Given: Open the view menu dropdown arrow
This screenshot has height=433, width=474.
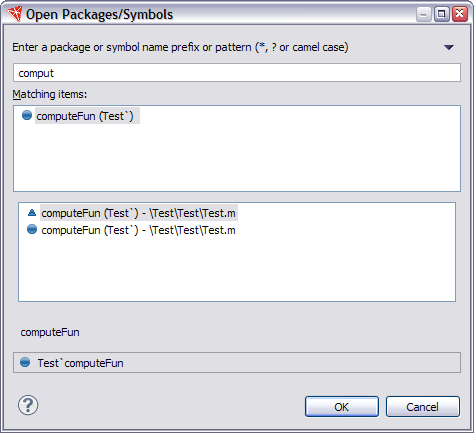Looking at the screenshot, I should tap(449, 47).
